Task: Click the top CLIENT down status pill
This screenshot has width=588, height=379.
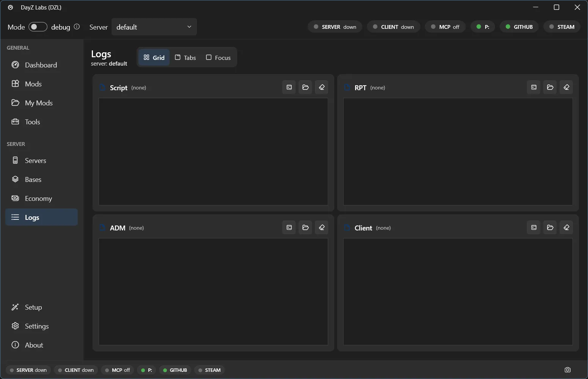Action: click(393, 27)
